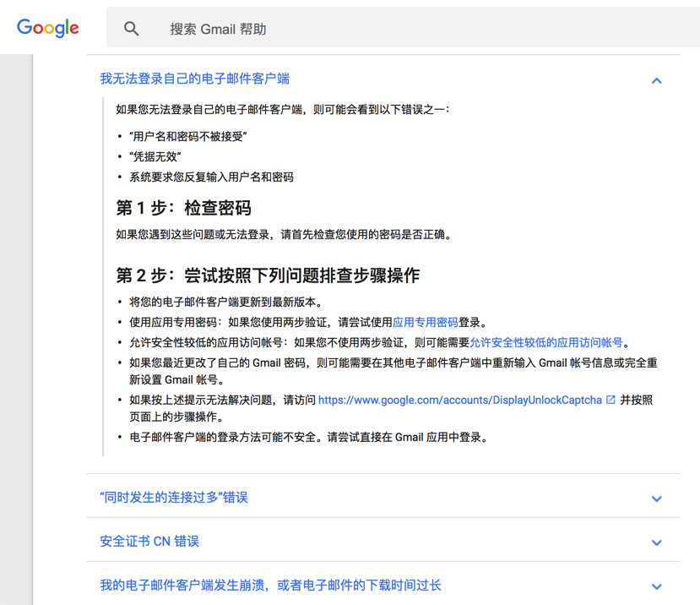The width and height of the screenshot is (700, 605).
Task: Click 将您的电子邮件客户端更新到最新版本 bullet
Action: 226,302
